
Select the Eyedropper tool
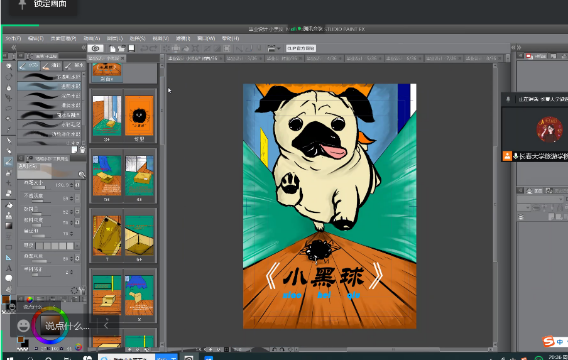coord(9,130)
